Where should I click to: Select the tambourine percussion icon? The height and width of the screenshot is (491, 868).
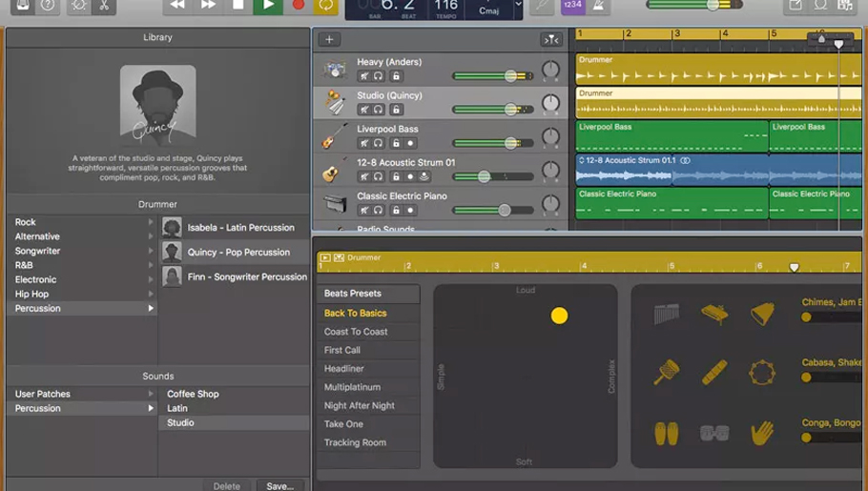762,373
